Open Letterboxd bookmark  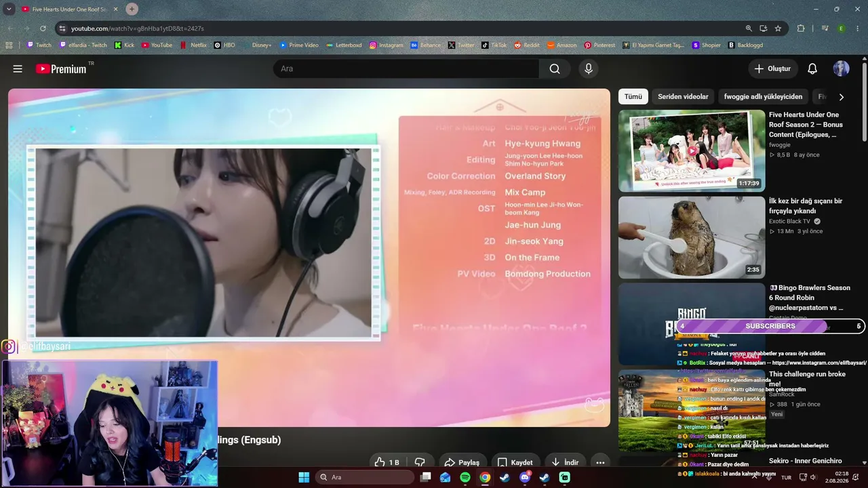(344, 45)
